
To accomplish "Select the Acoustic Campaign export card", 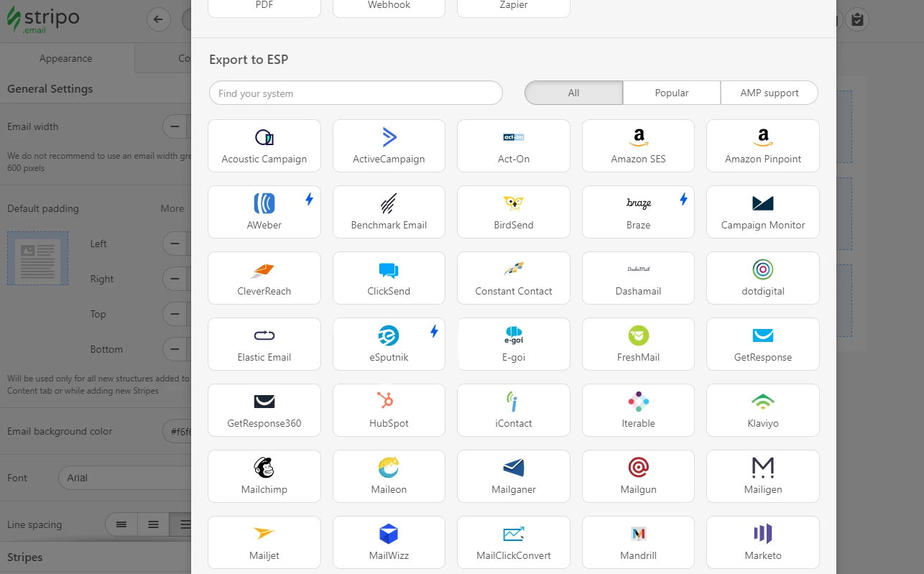I will 264,146.
